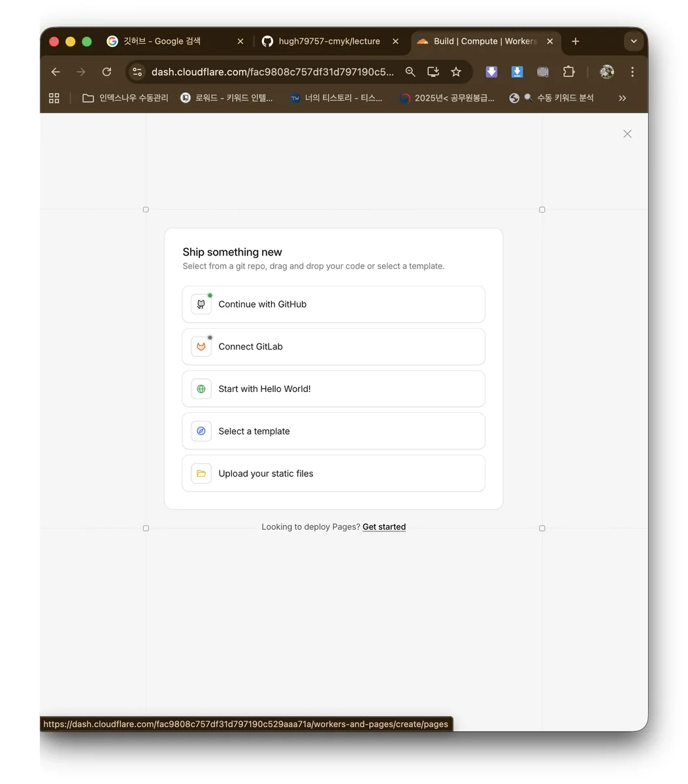Focus the address bar URL field
688x784 pixels.
[x=272, y=72]
